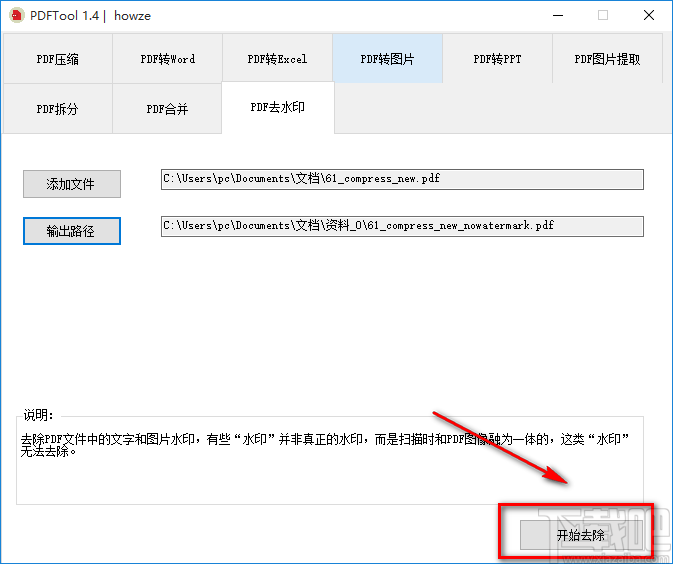This screenshot has height=564, width=673.
Task: Click the 添加文件 button
Action: coord(72,184)
